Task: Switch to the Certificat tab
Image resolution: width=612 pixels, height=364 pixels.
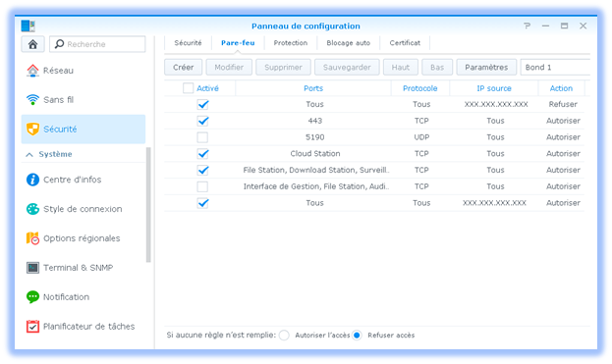Action: 405,43
